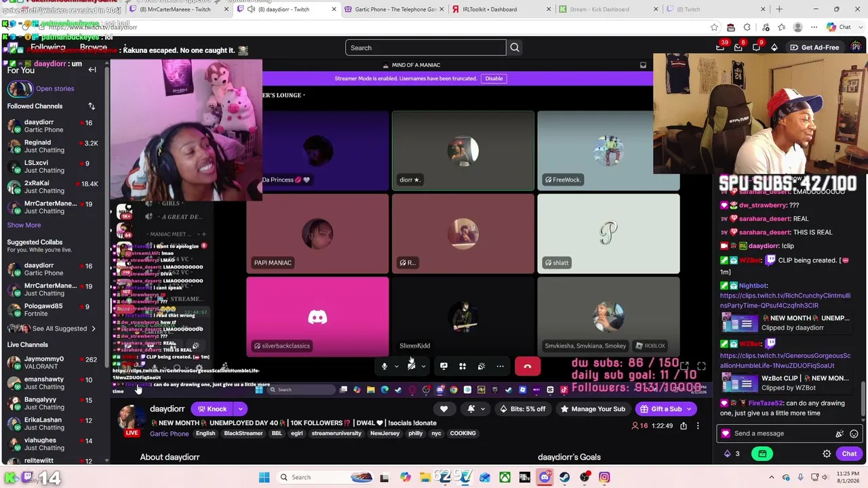
Task: Show more followed channels
Action: (24, 225)
